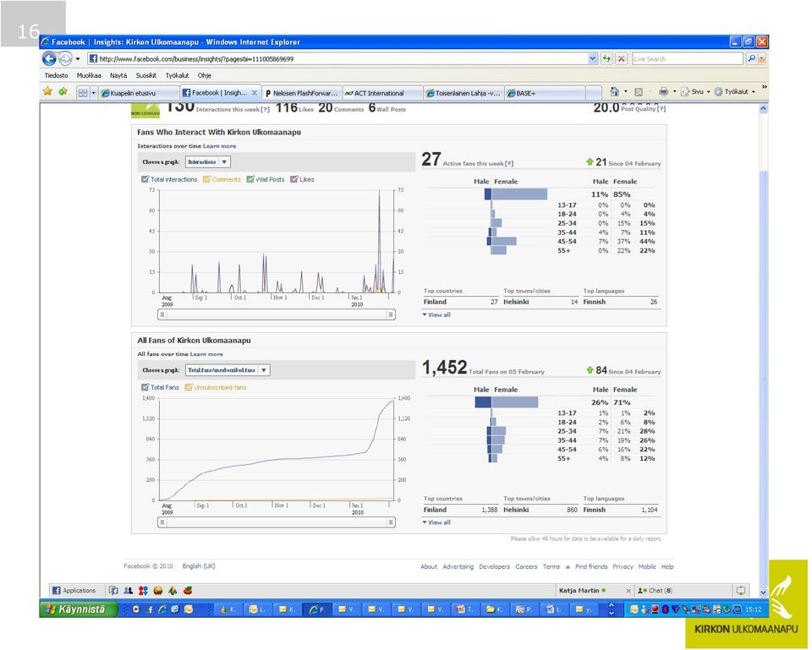812x650 pixels.
Task: Click in the Live Search input box
Action: 688,59
